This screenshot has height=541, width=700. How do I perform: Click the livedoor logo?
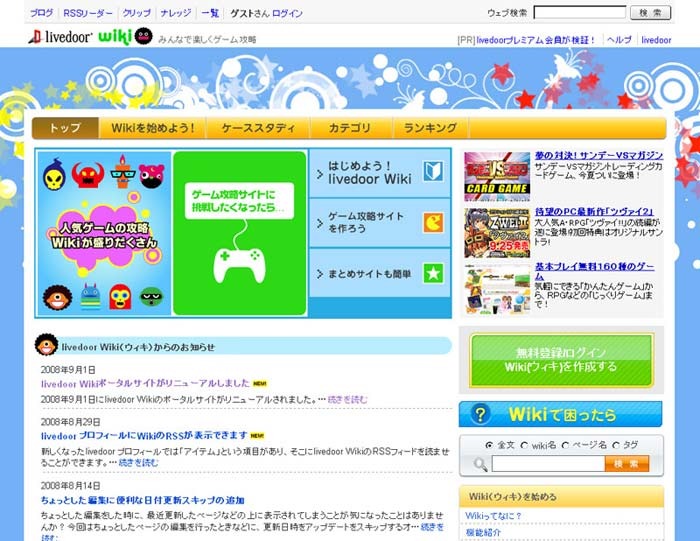coord(60,37)
